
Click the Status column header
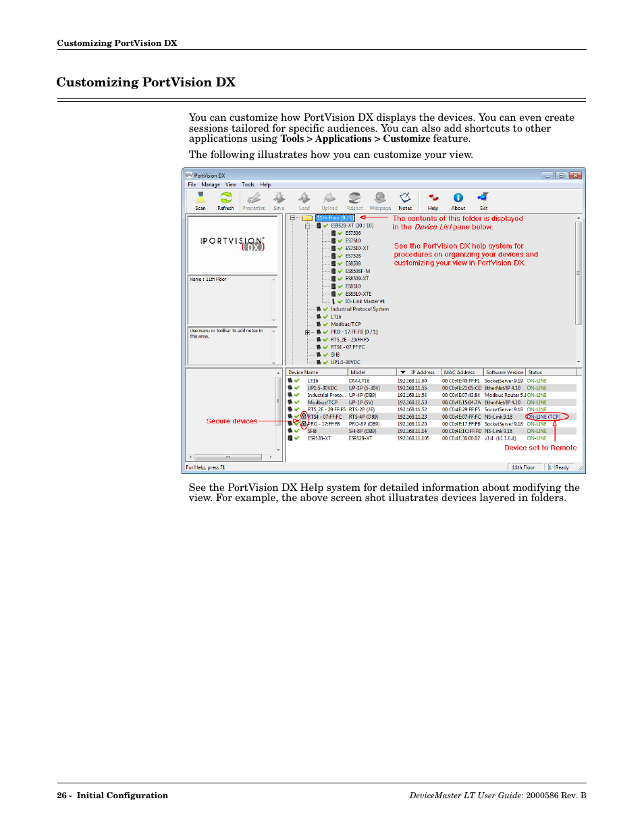click(551, 372)
